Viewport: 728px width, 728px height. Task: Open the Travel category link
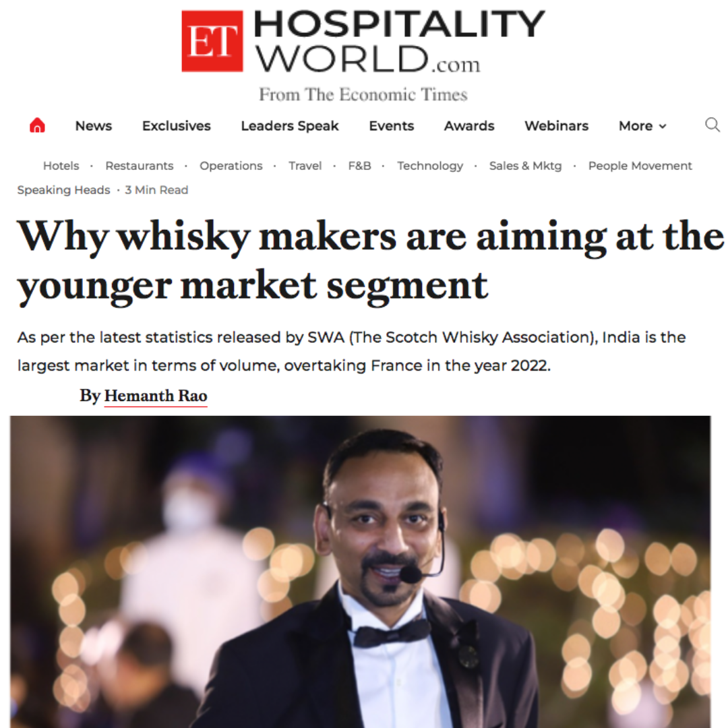(x=305, y=166)
